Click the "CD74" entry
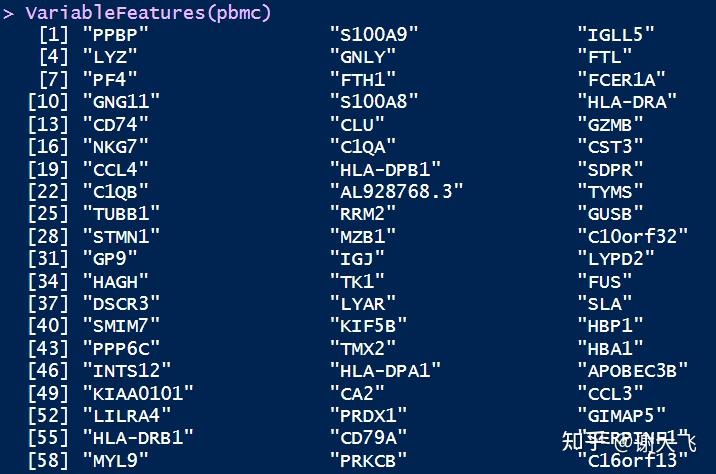The height and width of the screenshot is (474, 716). (x=116, y=124)
